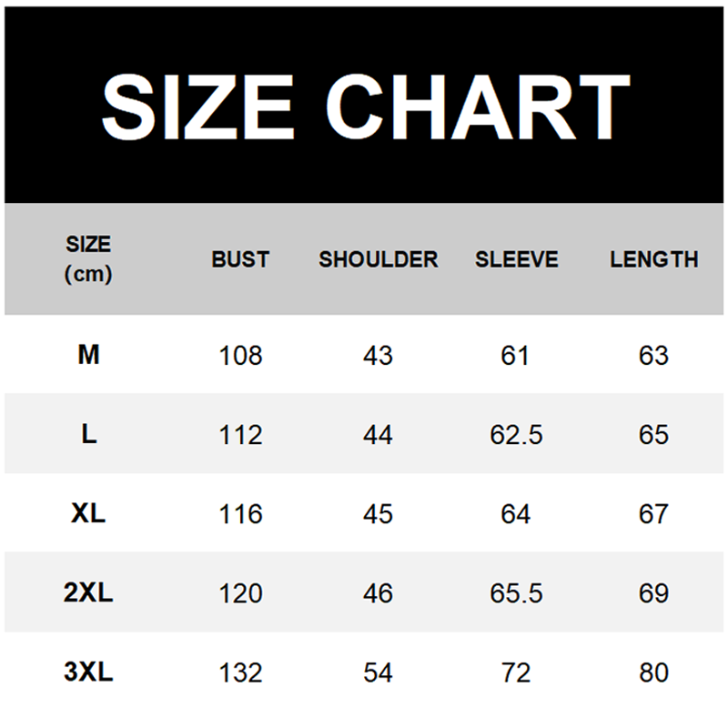The width and height of the screenshot is (728, 728).
Task: Select the SHOULDER column header
Action: [378, 259]
